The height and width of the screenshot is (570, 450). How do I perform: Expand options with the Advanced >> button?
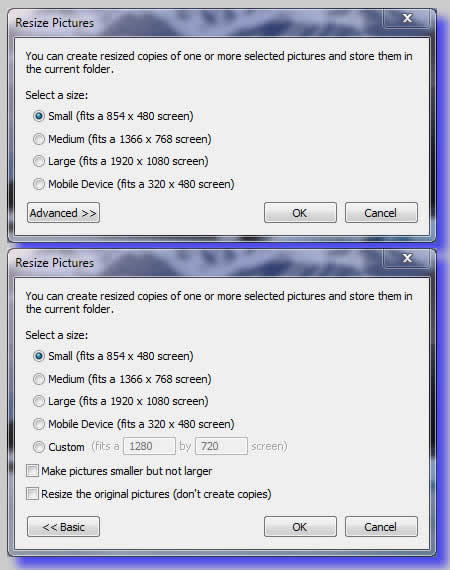click(x=63, y=213)
